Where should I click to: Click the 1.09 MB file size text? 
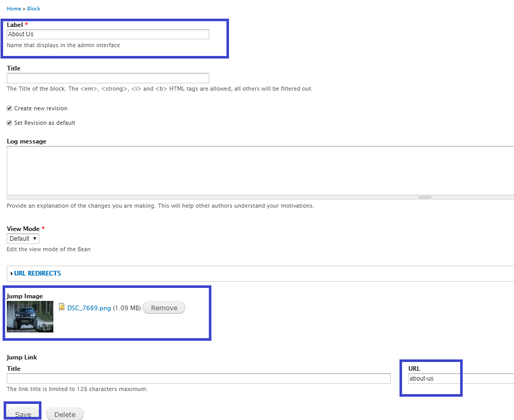(126, 308)
